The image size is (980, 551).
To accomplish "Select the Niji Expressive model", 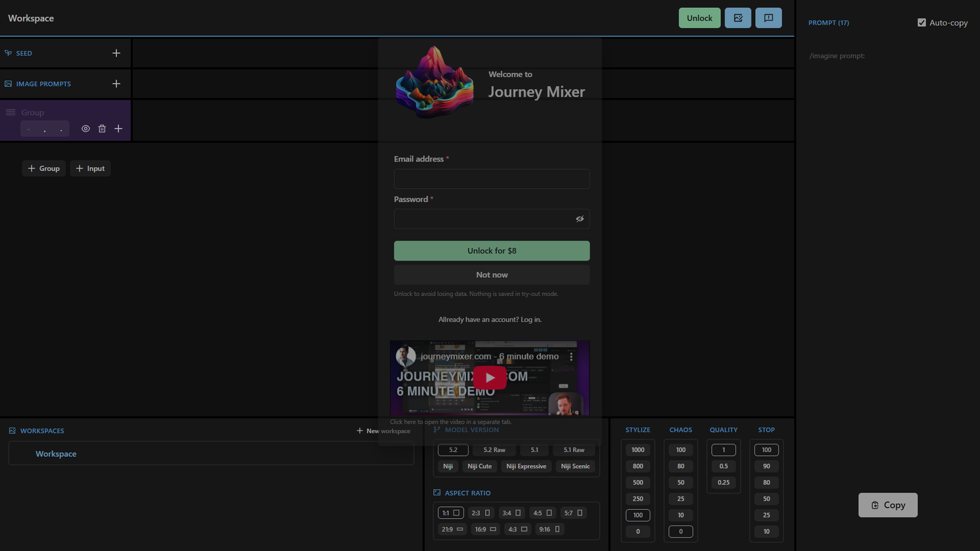I will tap(526, 467).
